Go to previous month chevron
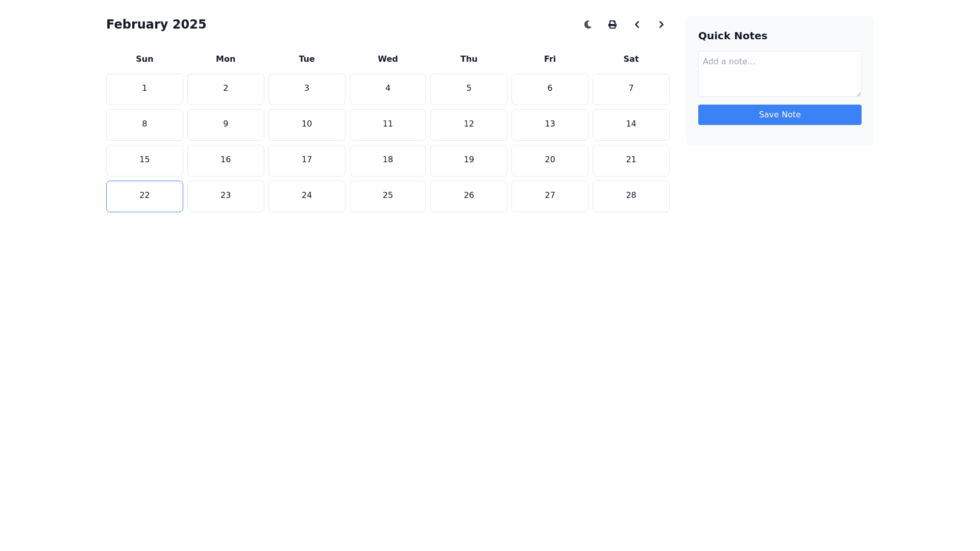 pos(637,24)
